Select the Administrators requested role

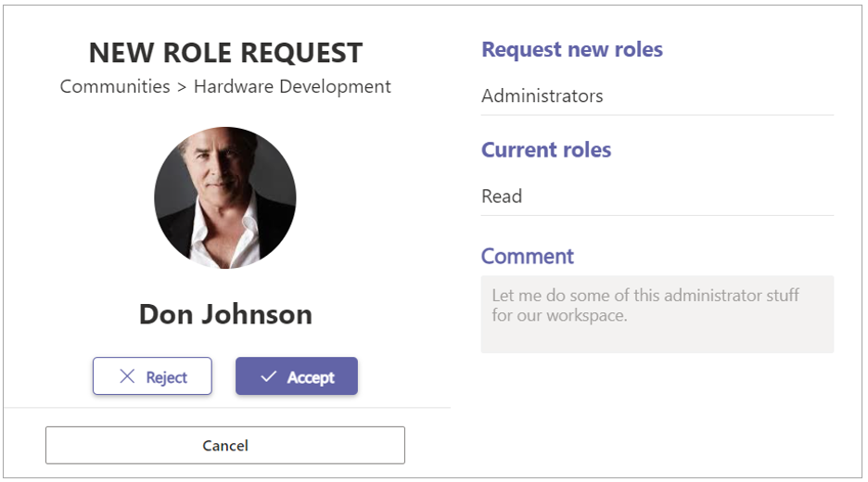tap(542, 96)
